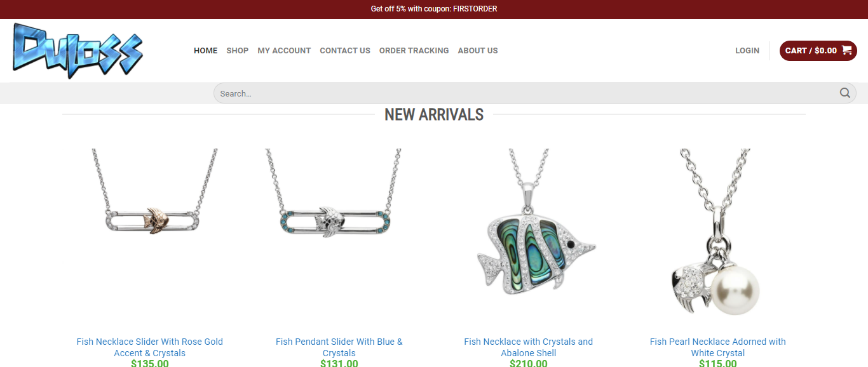Open the Home menu item

point(206,51)
